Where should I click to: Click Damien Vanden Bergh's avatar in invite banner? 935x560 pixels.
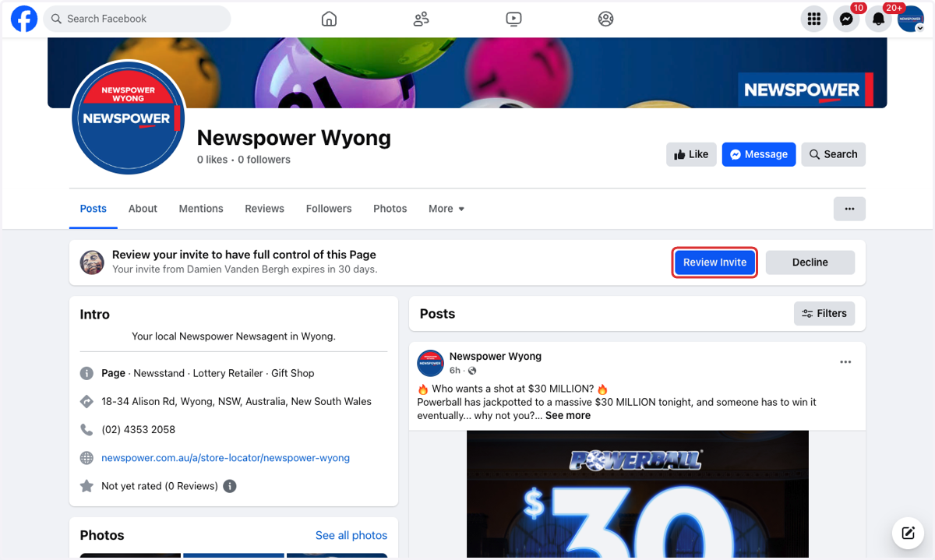(x=92, y=262)
